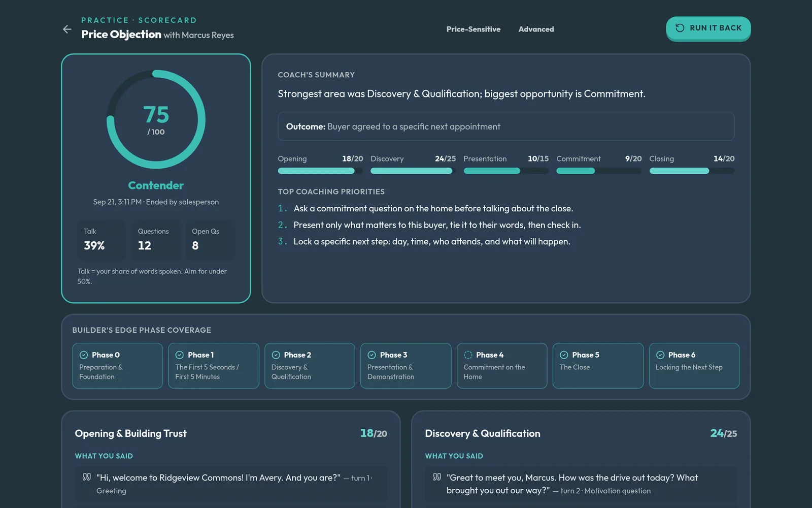Click the Open Qs 8 stat tile
812x508 pixels.
click(x=210, y=240)
